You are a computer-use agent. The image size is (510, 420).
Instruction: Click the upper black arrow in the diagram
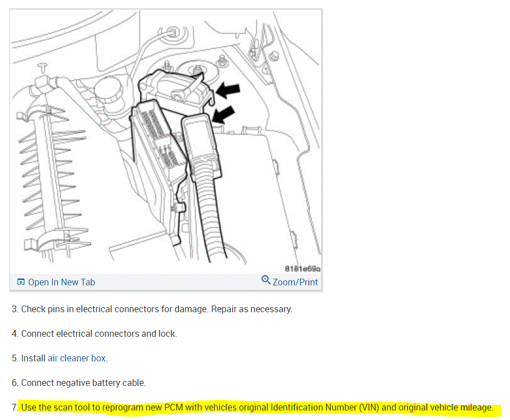(228, 90)
